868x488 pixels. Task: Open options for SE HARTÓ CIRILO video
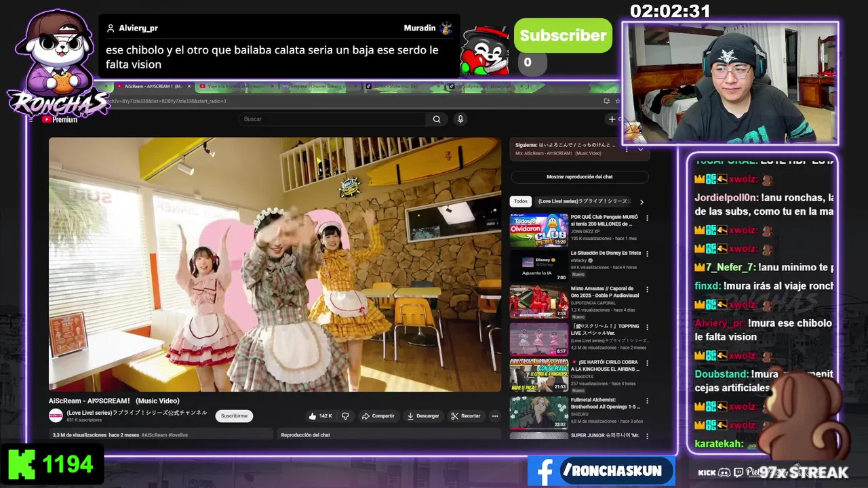647,363
